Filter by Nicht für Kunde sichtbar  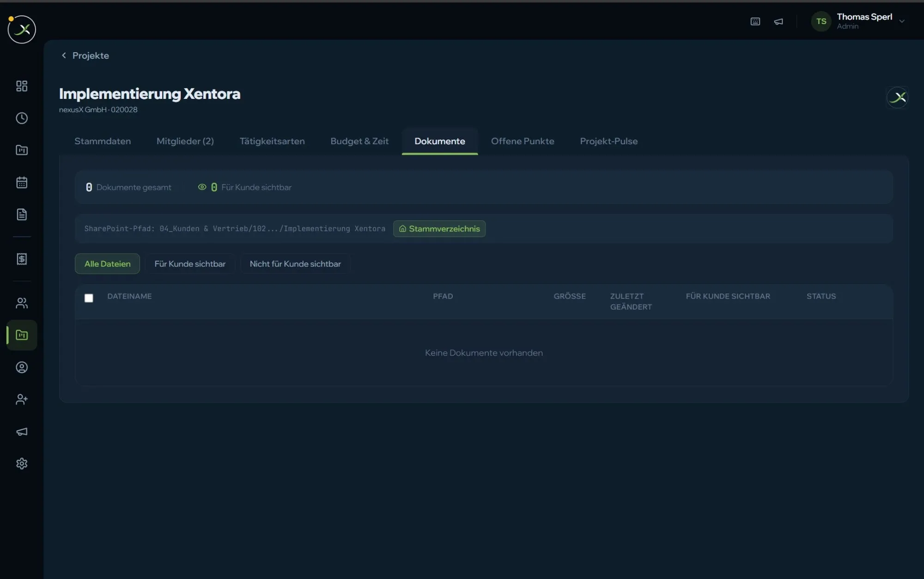(295, 264)
